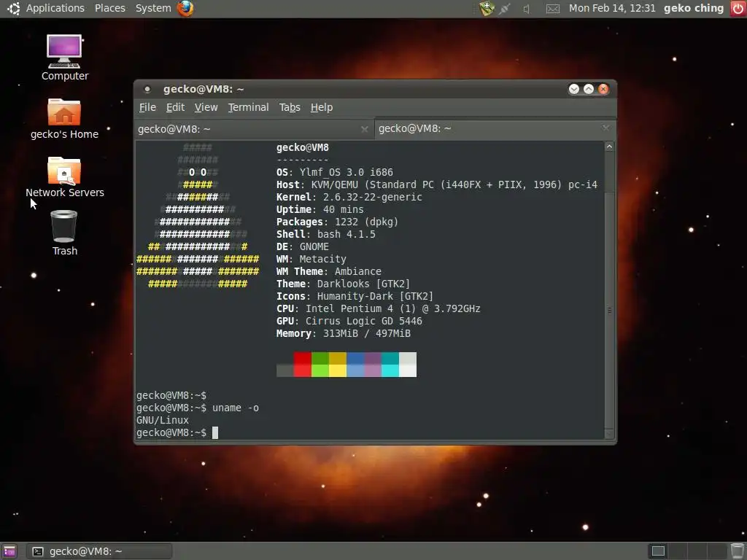747x560 pixels.
Task: Click gecko@VM8 taskbar window button
Action: pos(99,551)
